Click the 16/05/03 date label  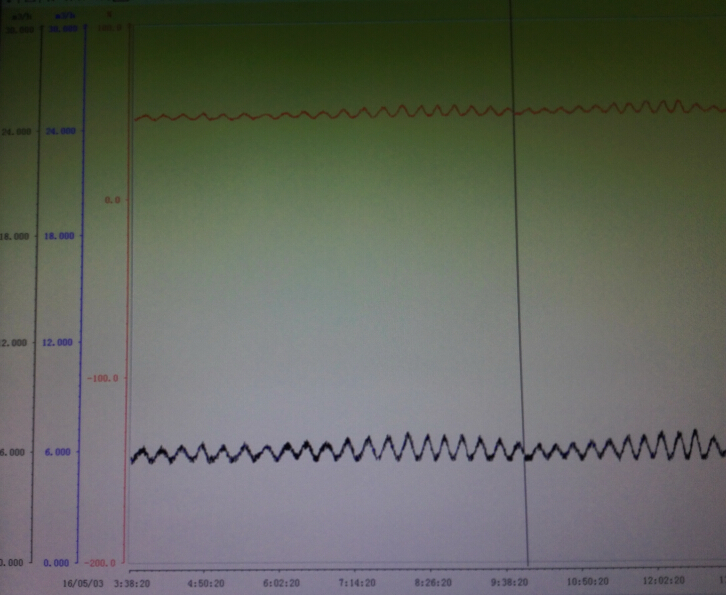point(83,583)
